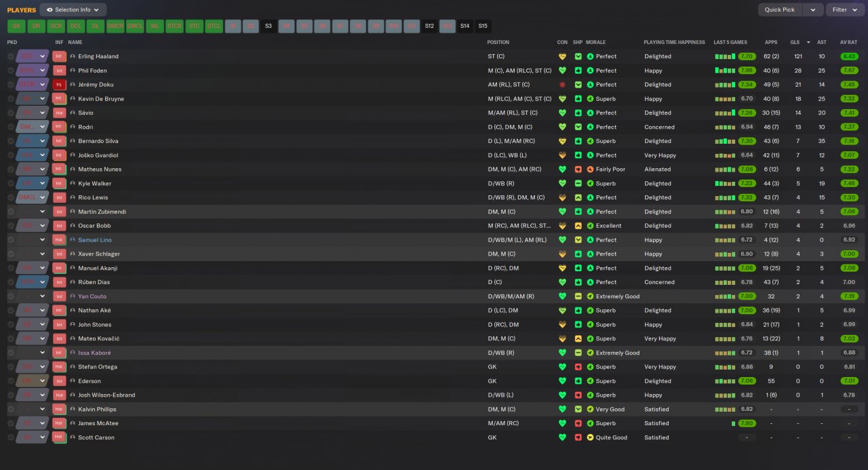Click Erling Haaland's condition heart icon
Image resolution: width=868 pixels, height=470 pixels.
(561, 56)
